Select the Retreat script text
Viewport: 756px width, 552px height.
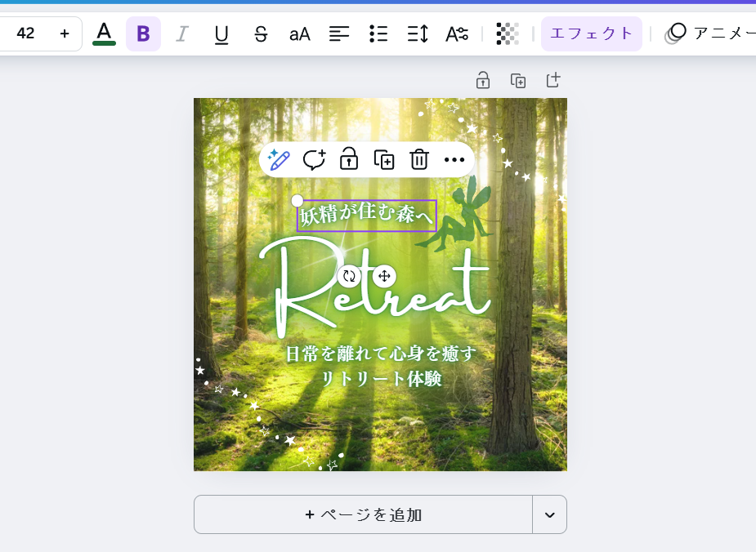[x=375, y=287]
